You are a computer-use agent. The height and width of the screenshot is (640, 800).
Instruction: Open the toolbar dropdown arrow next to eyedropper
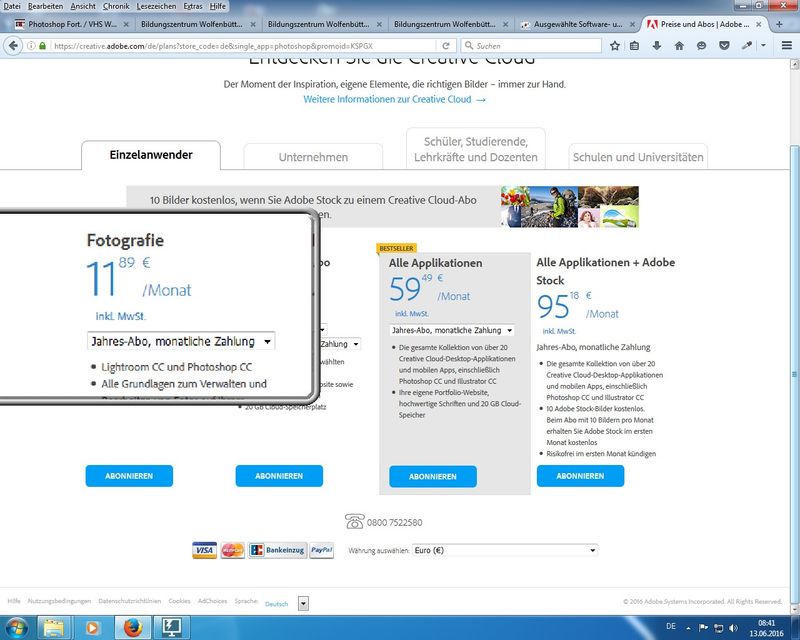pos(763,45)
